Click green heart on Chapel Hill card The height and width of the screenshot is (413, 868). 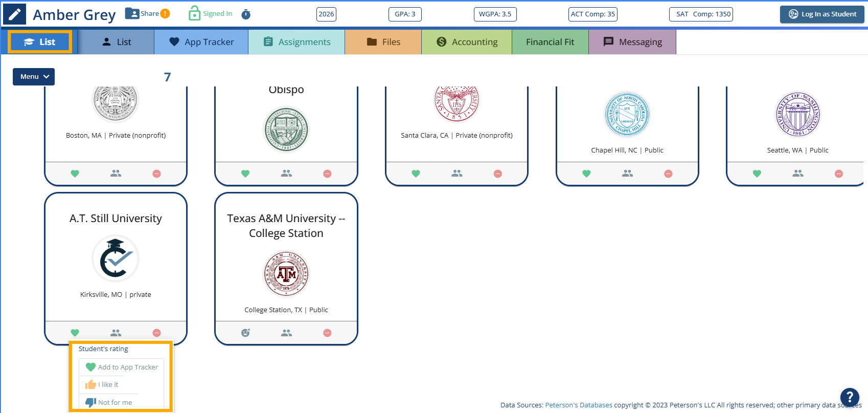pos(586,174)
